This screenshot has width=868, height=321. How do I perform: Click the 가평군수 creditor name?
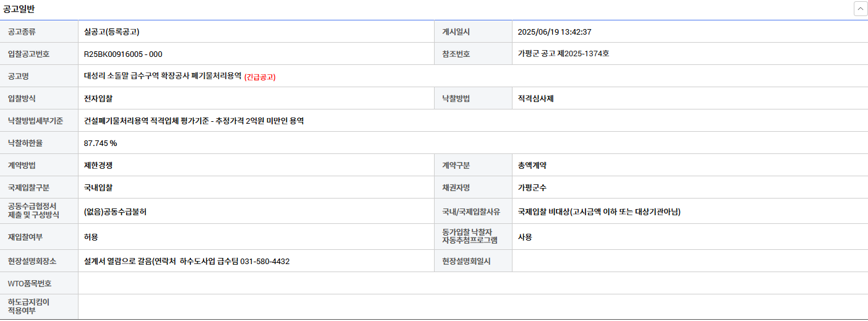tap(532, 187)
